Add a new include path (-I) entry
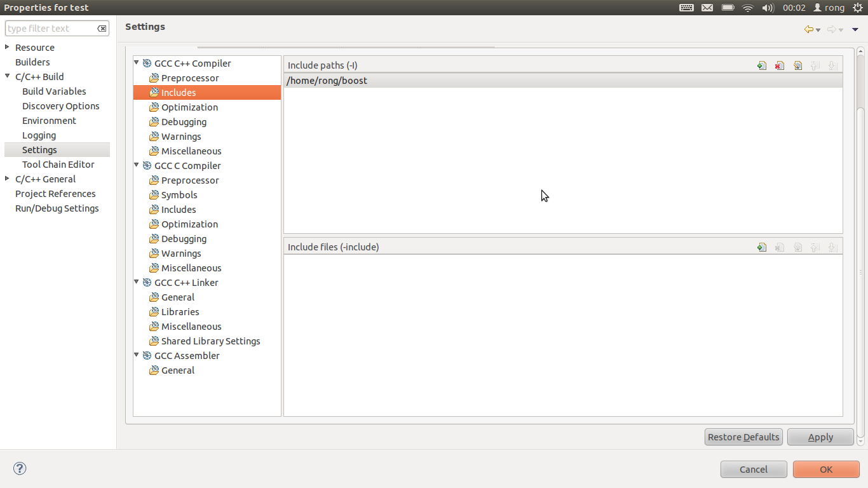The height and width of the screenshot is (488, 868). pyautogui.click(x=762, y=65)
